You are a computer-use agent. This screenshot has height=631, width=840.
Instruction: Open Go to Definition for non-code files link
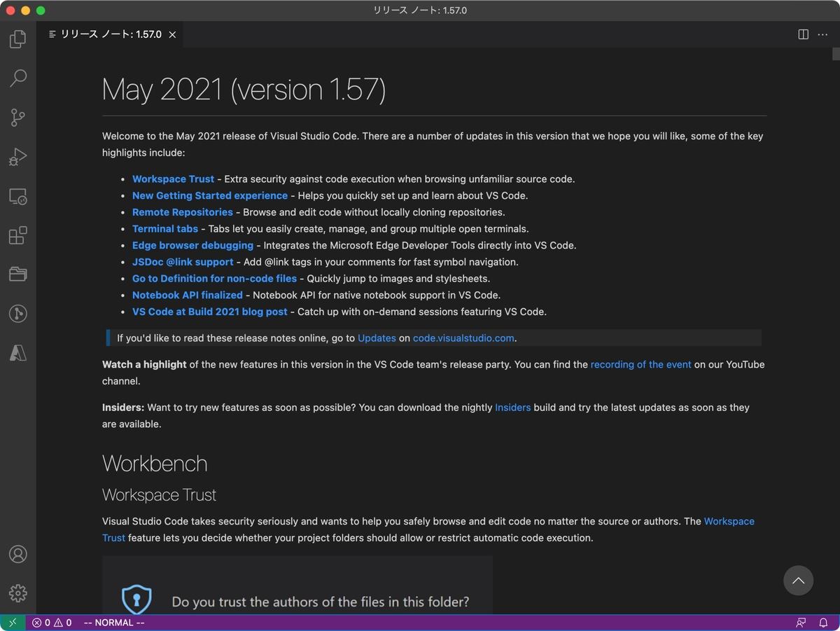(x=214, y=279)
